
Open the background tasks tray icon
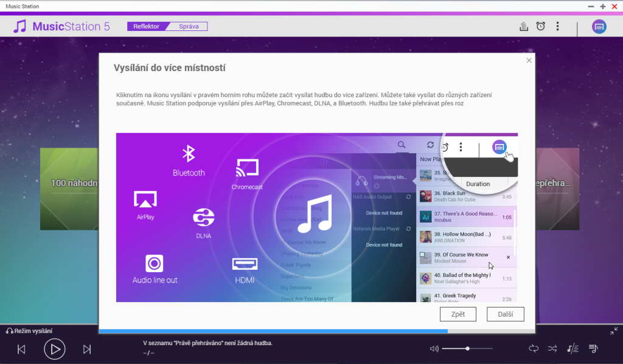(x=523, y=26)
